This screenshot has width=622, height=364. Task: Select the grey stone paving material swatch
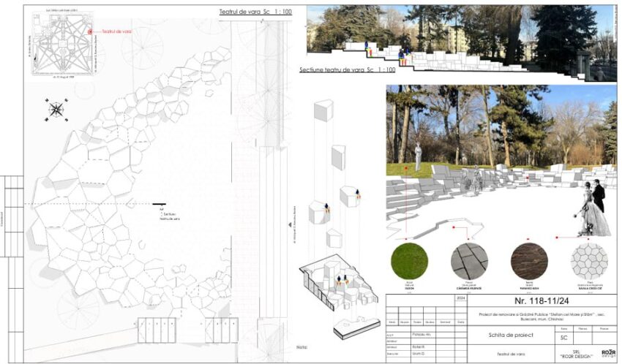pos(468,262)
